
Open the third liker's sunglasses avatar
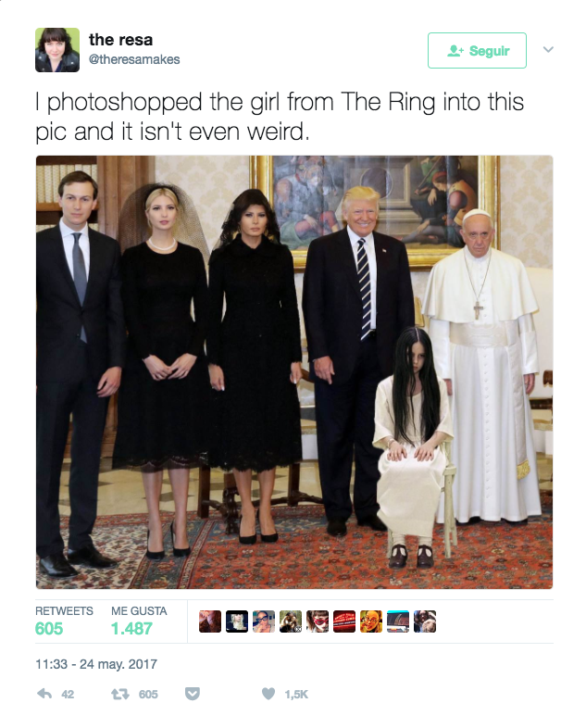click(x=264, y=621)
